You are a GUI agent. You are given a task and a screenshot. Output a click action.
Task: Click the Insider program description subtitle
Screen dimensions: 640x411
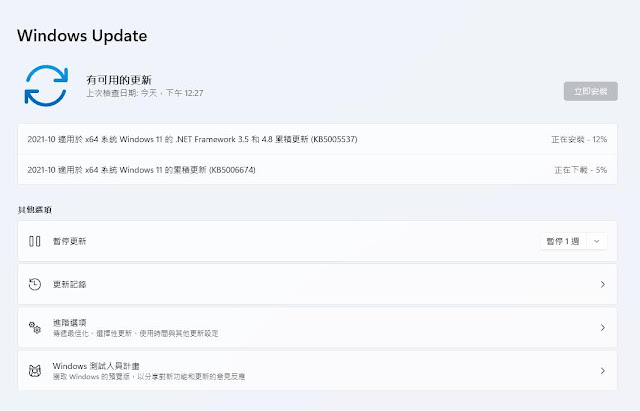tap(149, 377)
